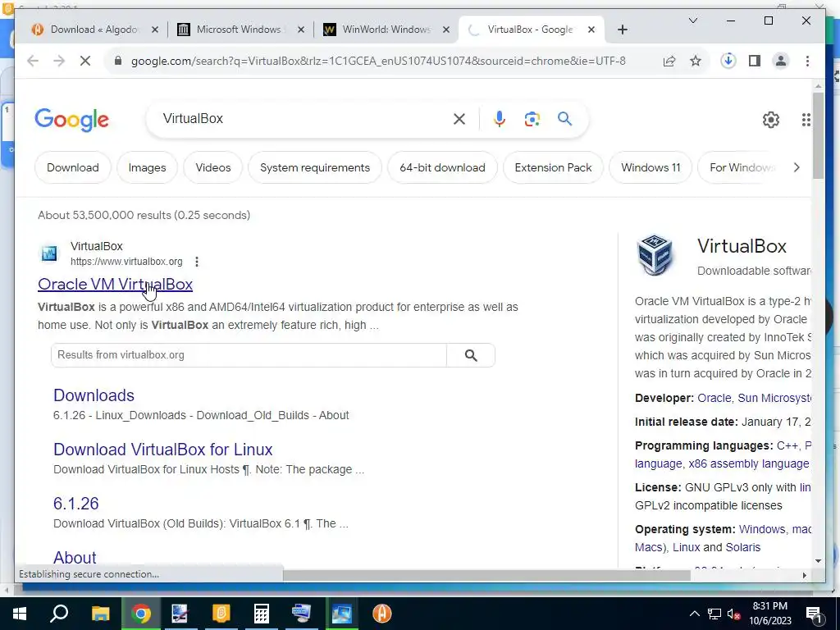The image size is (840, 630).
Task: Open more options for the virtualbox.org result
Action: 197,262
